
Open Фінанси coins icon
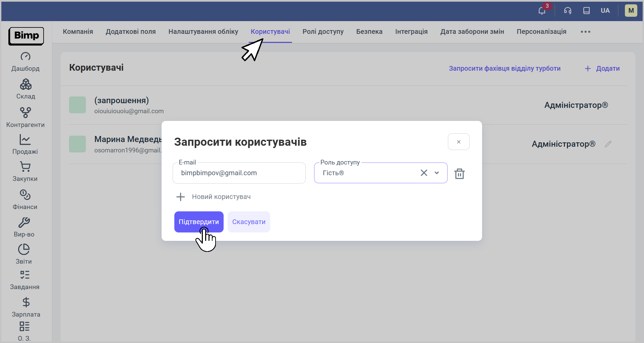(25, 195)
